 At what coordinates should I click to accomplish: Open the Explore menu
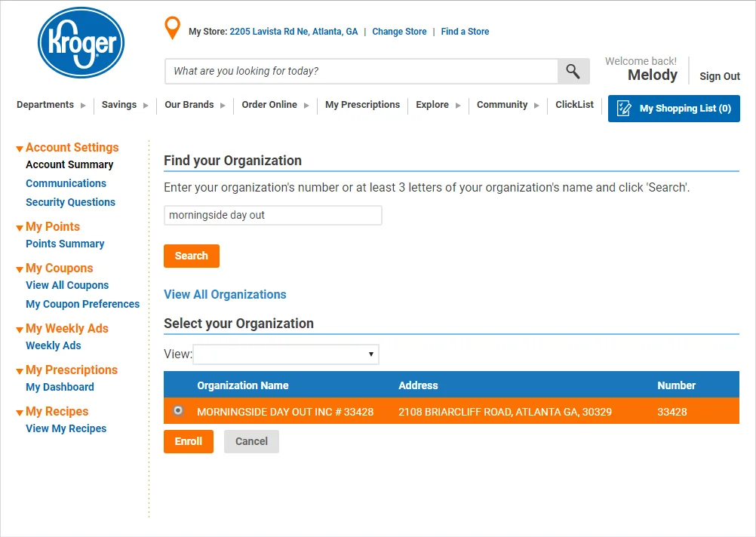438,105
